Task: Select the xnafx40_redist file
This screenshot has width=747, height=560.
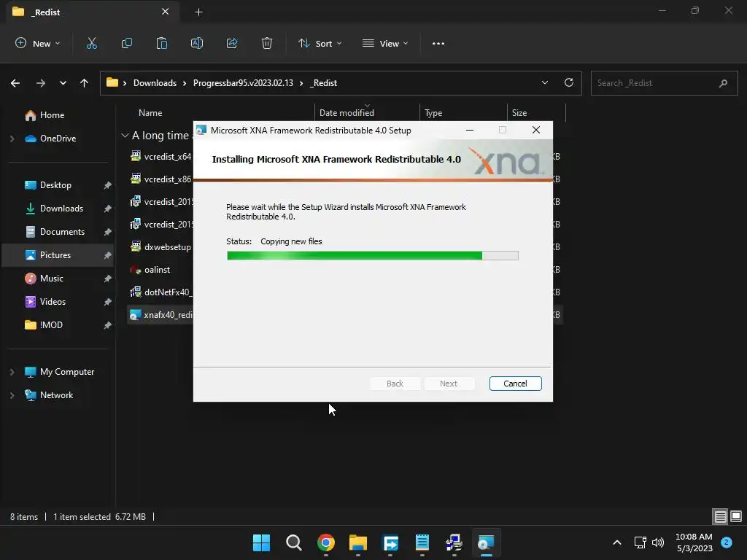Action: point(161,315)
